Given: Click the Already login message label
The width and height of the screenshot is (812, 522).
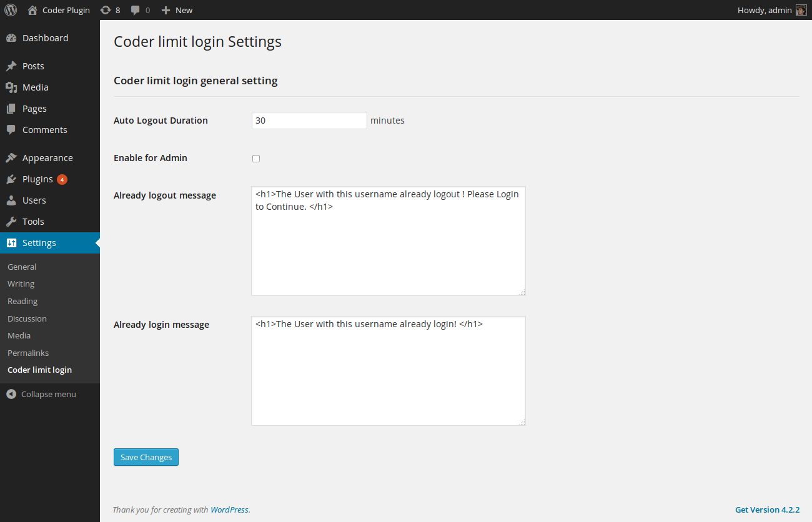Looking at the screenshot, I should [x=161, y=325].
